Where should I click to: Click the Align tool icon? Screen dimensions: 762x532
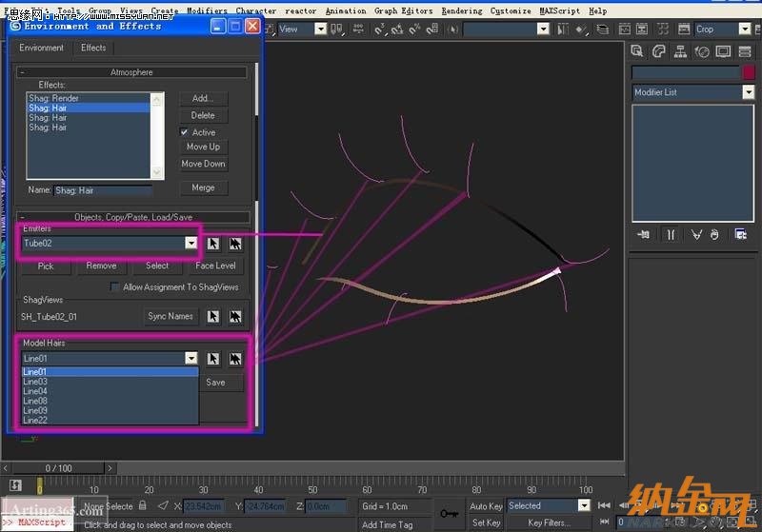click(x=581, y=30)
